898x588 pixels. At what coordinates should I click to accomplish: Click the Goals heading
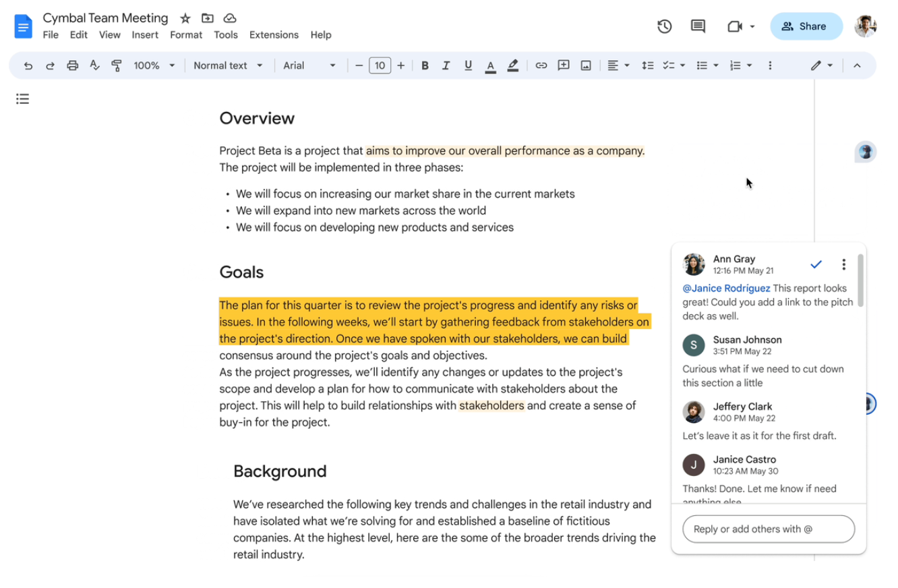[241, 272]
